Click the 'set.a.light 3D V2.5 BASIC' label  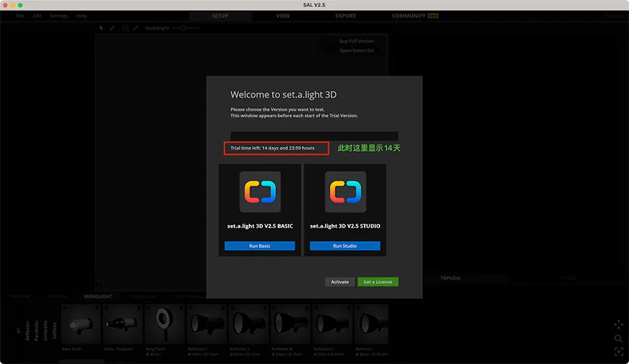[260, 226]
